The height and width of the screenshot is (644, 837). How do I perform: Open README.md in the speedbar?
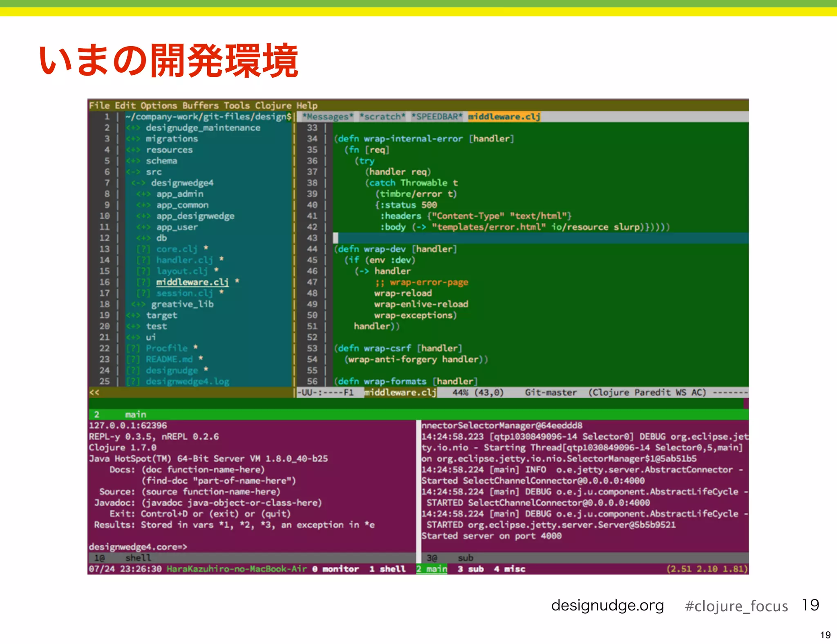point(169,359)
